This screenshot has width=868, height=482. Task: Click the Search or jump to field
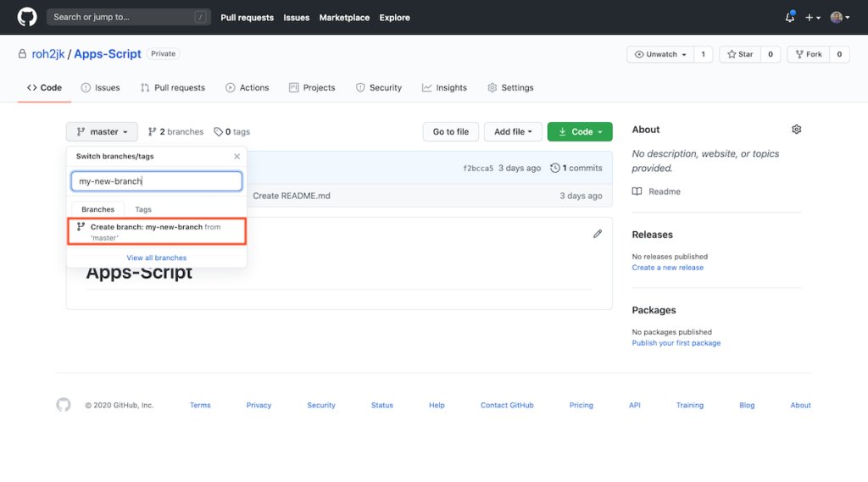[x=129, y=17]
